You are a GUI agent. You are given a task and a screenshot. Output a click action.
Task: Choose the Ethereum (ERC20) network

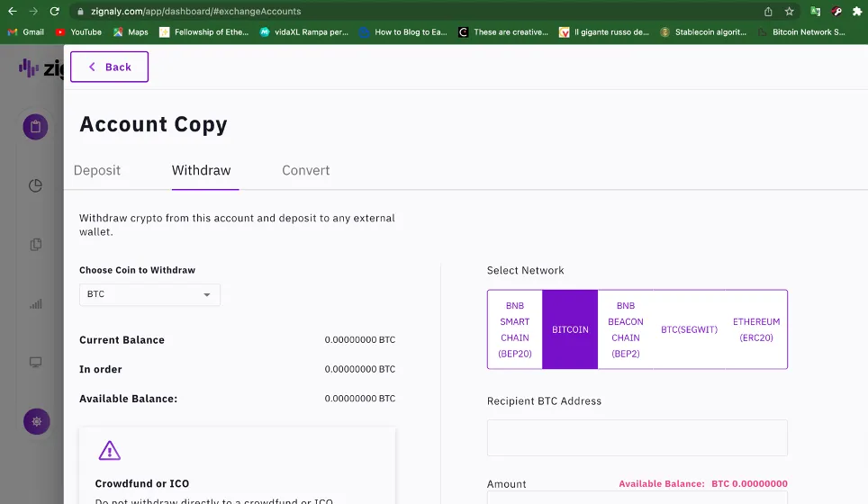pyautogui.click(x=756, y=329)
